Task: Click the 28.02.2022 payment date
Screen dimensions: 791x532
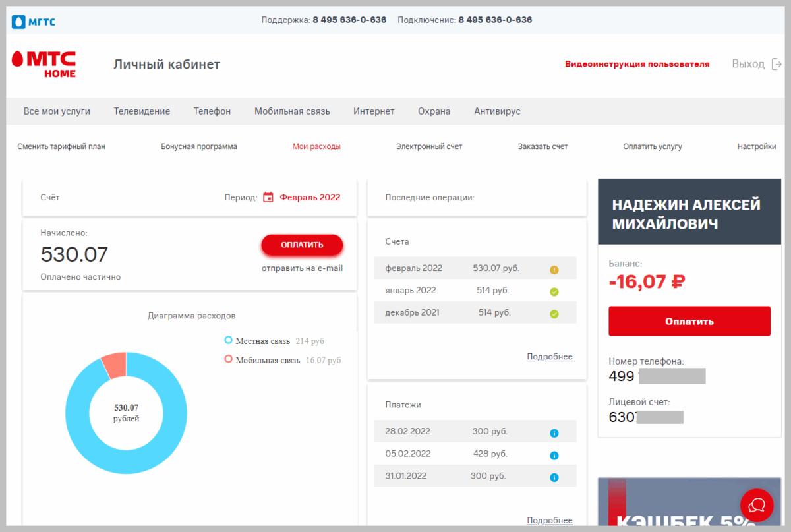Action: 407,432
